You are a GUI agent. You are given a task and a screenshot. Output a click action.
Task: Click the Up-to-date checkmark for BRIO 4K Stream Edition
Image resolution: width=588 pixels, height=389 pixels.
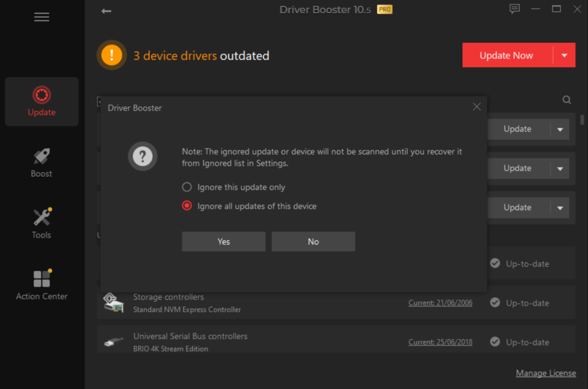[x=495, y=342]
